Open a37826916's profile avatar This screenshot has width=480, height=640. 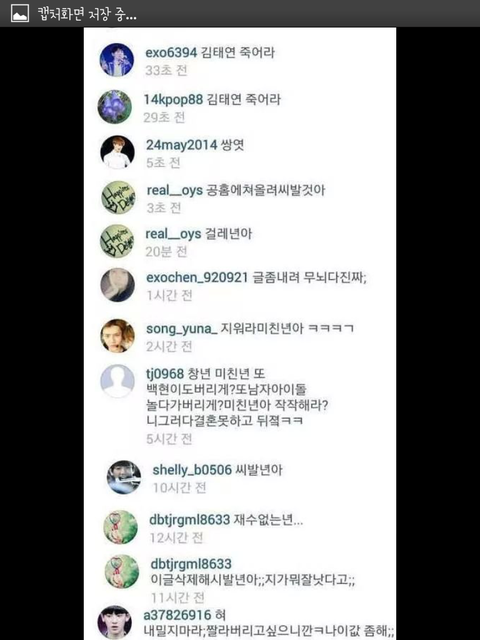pos(115,622)
